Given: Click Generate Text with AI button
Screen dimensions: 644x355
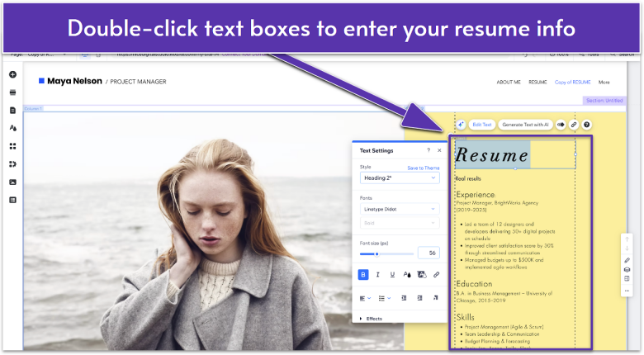Looking at the screenshot, I should point(525,125).
